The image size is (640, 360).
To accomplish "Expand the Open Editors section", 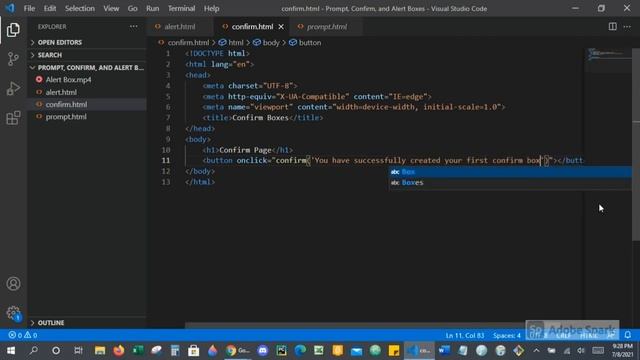I will click(x=60, y=42).
